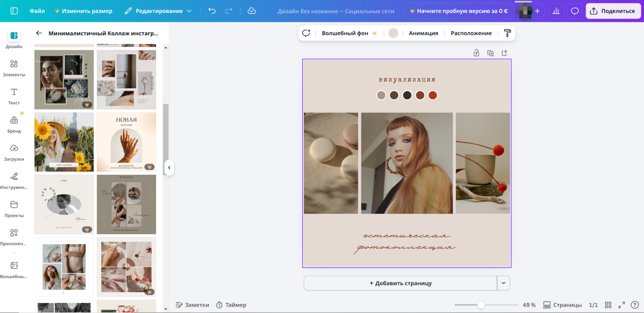644x313 pixels.
Task: Open the Text tool panel
Action: tap(14, 96)
